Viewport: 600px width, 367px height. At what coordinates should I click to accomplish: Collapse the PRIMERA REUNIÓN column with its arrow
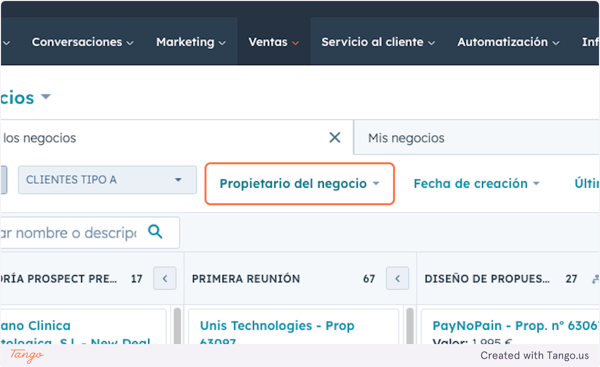398,278
